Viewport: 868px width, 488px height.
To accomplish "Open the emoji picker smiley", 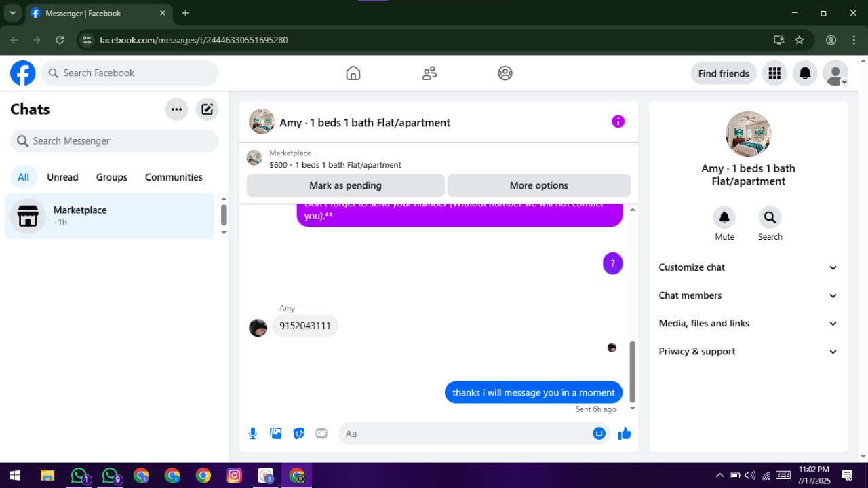I will coord(599,433).
